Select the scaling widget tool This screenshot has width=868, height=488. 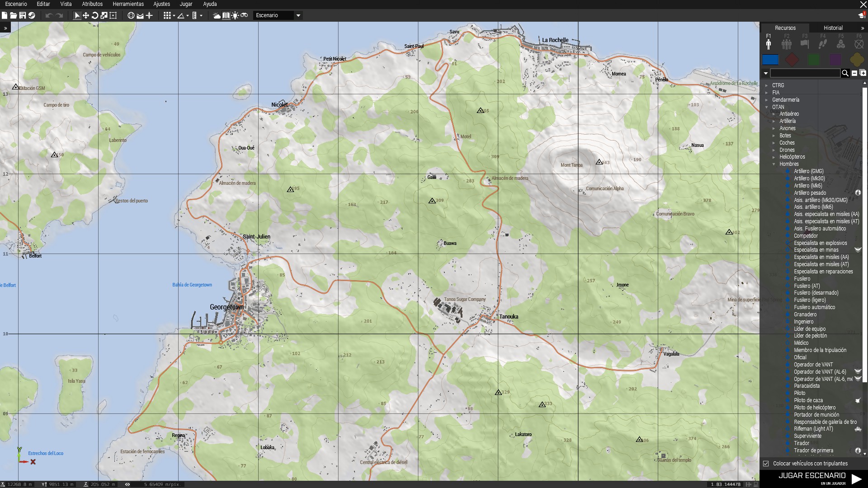click(104, 15)
